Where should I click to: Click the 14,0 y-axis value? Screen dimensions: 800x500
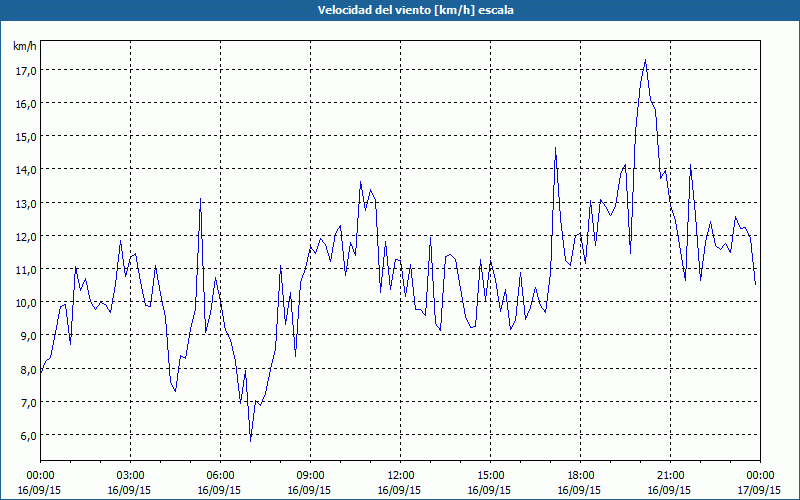click(26, 170)
